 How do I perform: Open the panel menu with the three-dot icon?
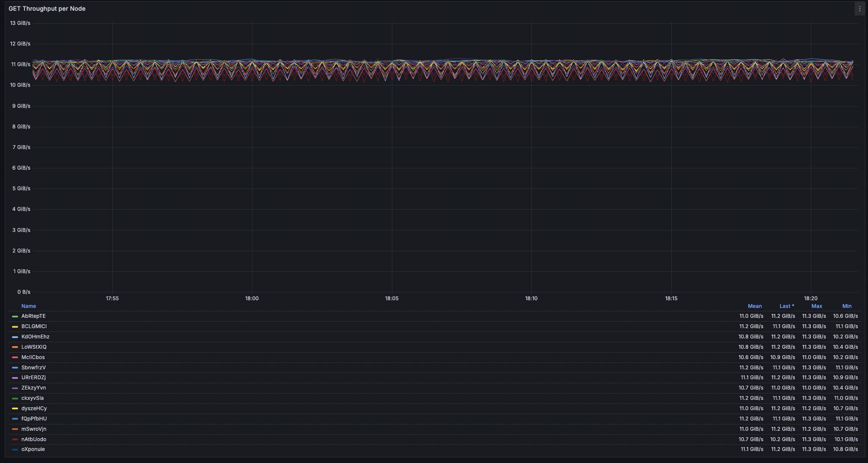tap(859, 9)
